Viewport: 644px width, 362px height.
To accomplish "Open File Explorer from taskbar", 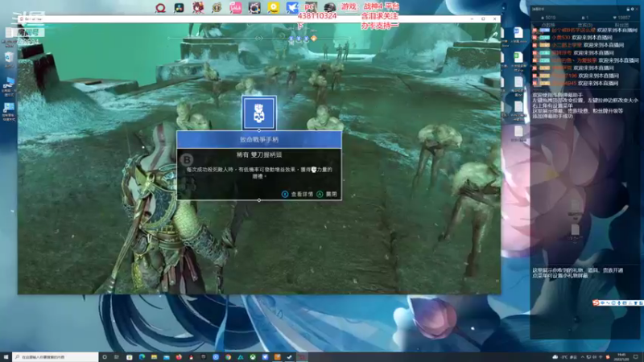I will (x=154, y=357).
